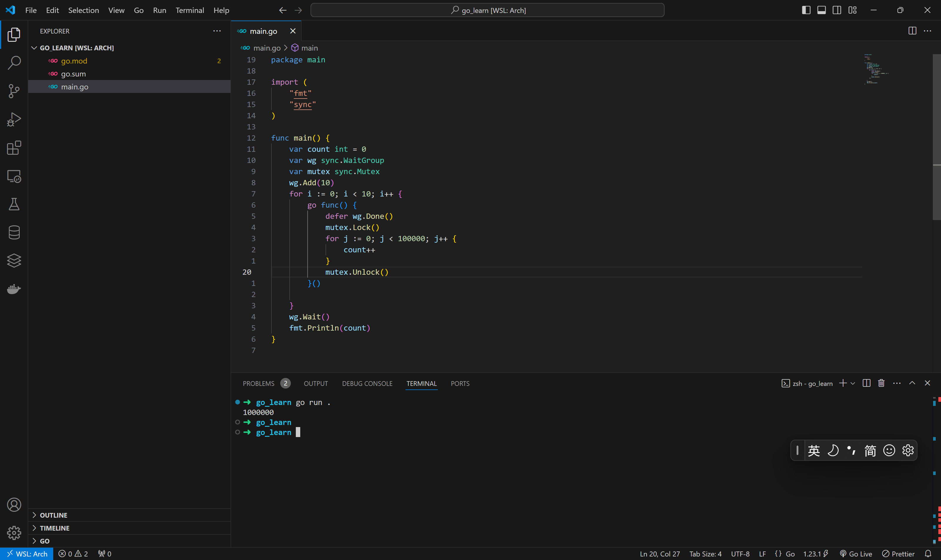This screenshot has height=560, width=941.
Task: Click the kill terminal trash icon
Action: pos(881,384)
